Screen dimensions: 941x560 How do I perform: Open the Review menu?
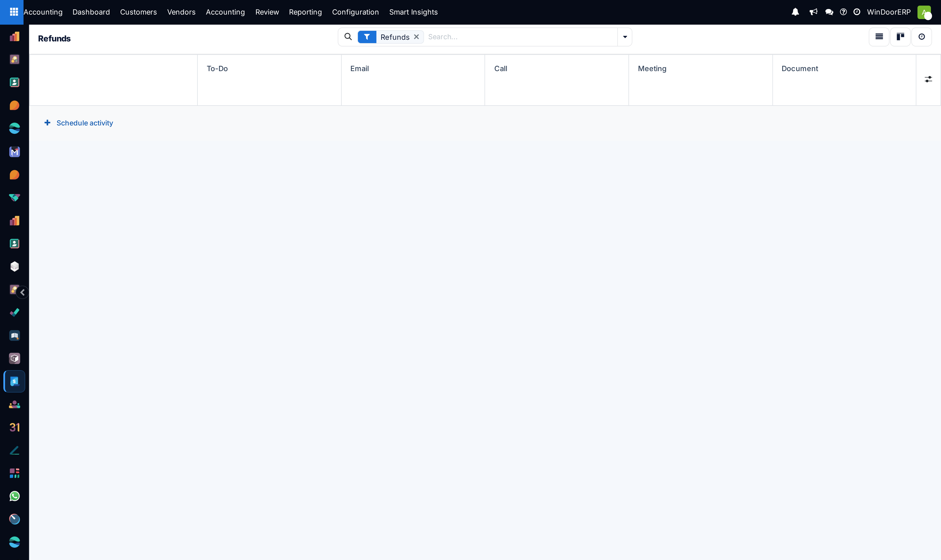[267, 12]
